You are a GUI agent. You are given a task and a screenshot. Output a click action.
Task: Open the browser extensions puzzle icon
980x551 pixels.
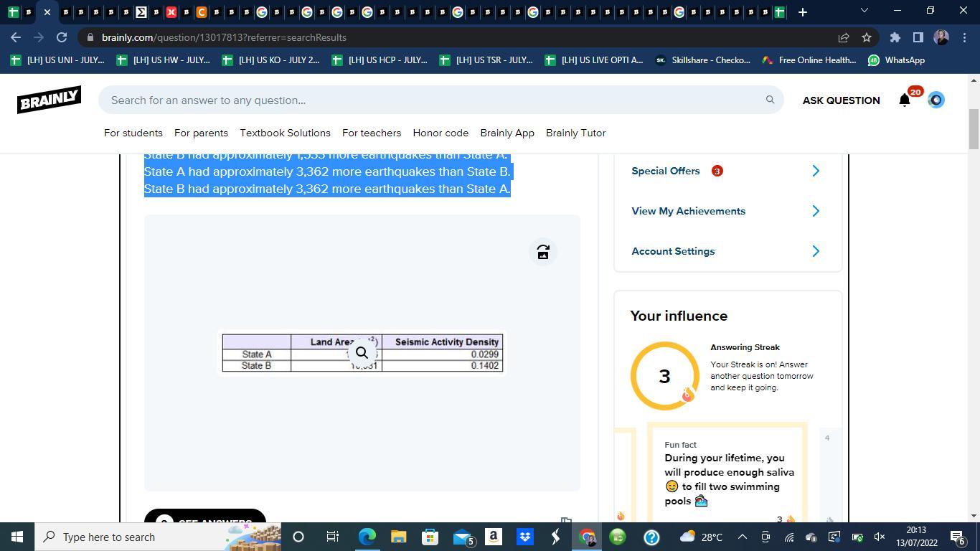pyautogui.click(x=895, y=37)
